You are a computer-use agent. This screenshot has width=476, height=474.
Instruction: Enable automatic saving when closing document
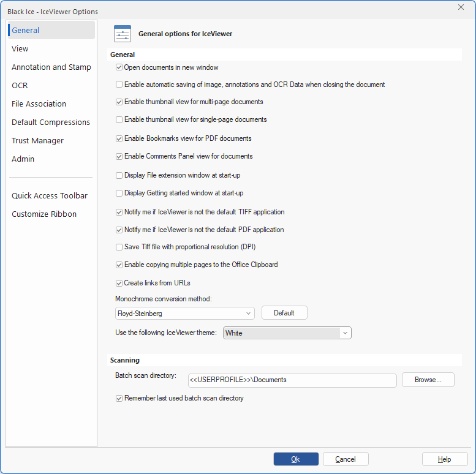[x=119, y=85]
